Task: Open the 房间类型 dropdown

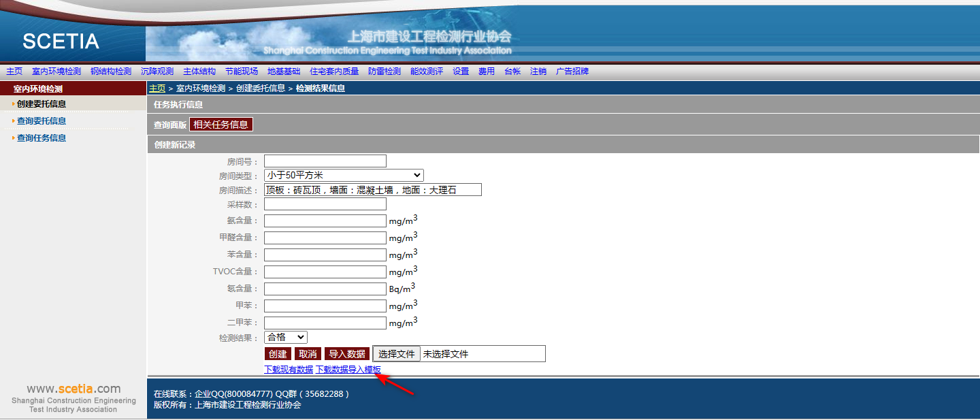Action: coord(343,176)
